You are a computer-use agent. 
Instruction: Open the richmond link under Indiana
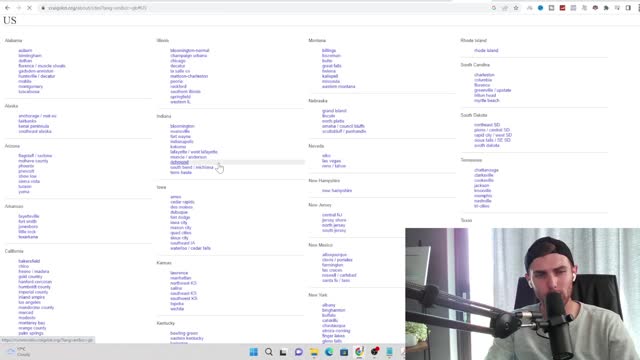(180, 162)
